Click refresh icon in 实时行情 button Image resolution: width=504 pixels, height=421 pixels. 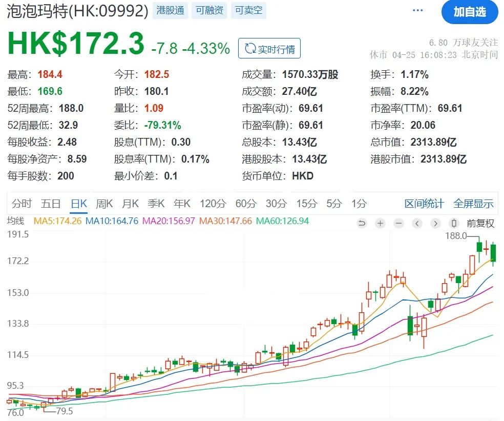[250, 49]
